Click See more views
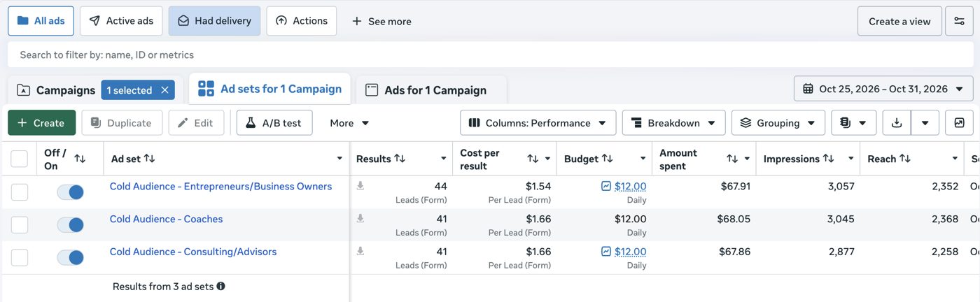Viewport: 980px width, 302px height. point(381,21)
